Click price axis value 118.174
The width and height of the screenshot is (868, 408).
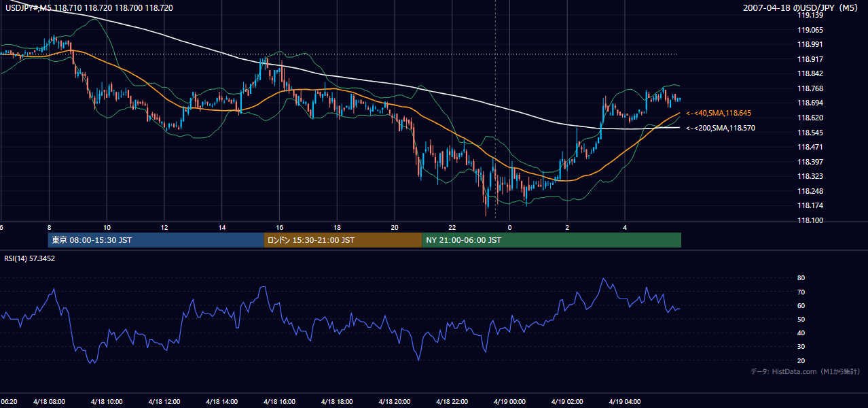pyautogui.click(x=810, y=205)
